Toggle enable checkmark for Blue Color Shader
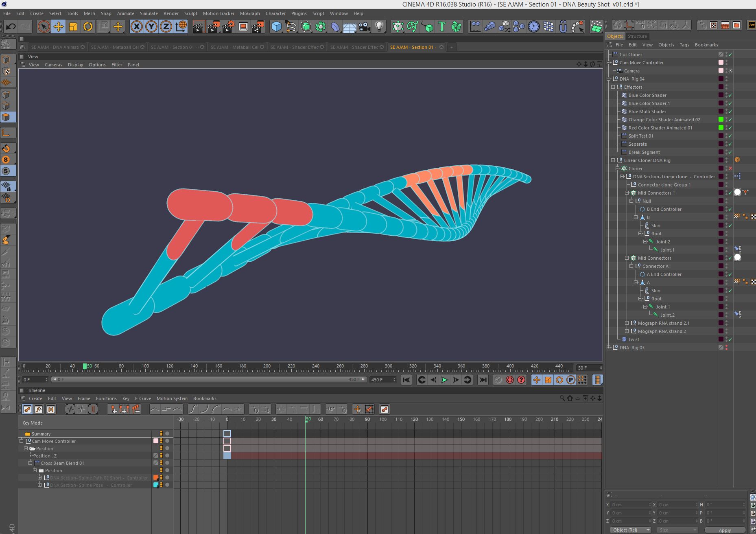This screenshot has width=756, height=534. [730, 95]
